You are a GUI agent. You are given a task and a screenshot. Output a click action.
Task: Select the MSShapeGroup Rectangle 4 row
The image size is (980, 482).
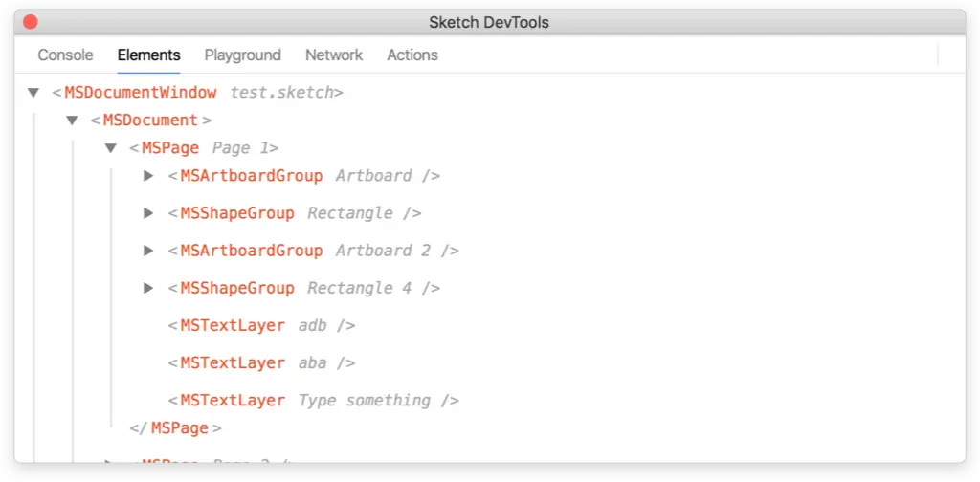click(304, 289)
